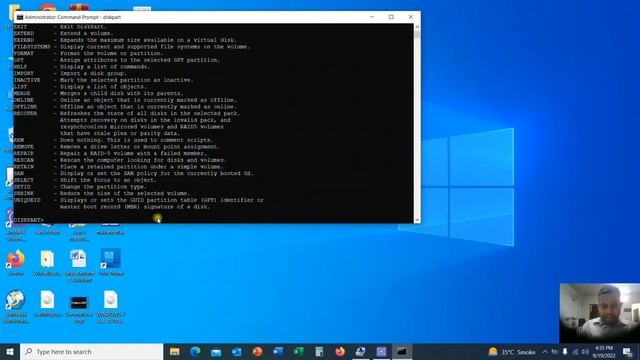Viewport: 640px width, 360px height.
Task: Launch Microsoft Edge from the taskbar
Action: point(195,351)
